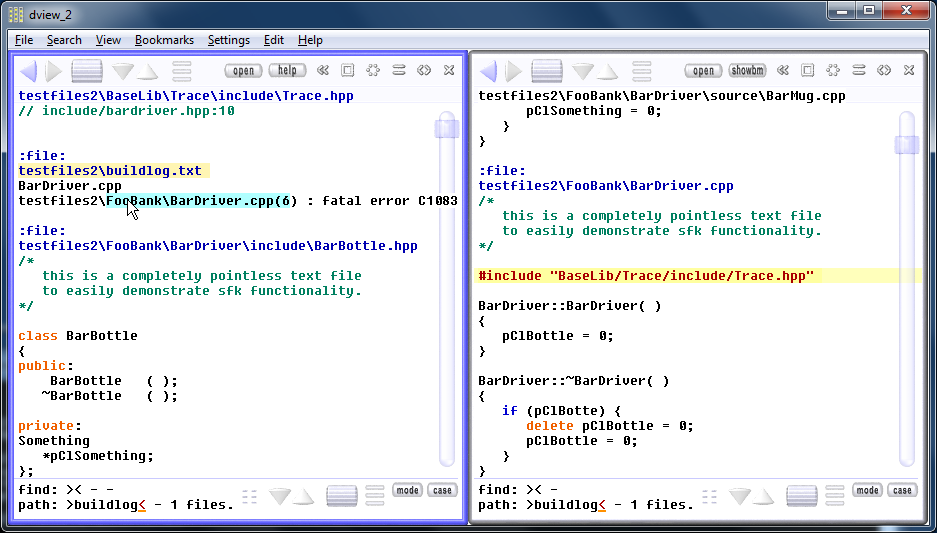
Task: Click the down triangle in left toolbar
Action: tap(123, 71)
